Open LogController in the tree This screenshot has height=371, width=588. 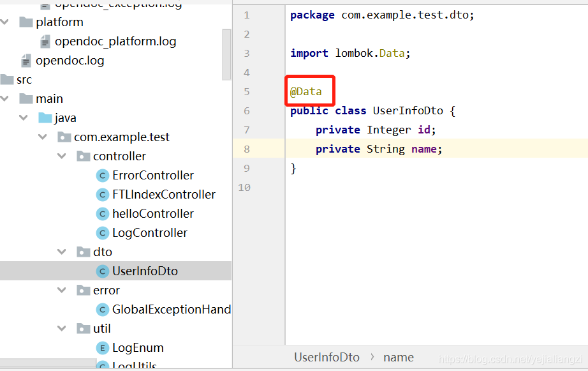point(150,233)
